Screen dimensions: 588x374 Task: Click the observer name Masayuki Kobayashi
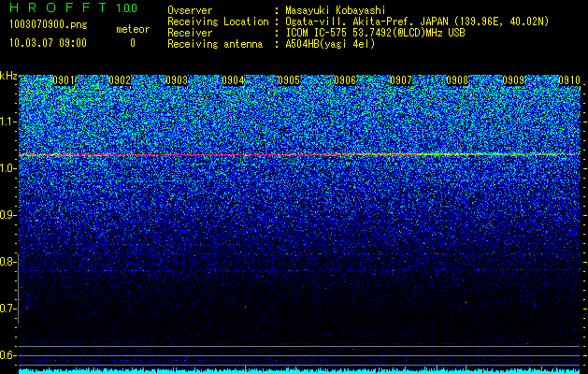tap(336, 10)
